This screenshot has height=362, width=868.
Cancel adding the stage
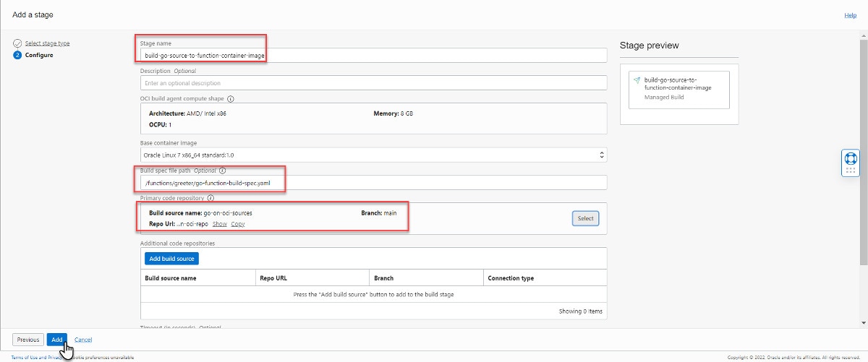coord(83,340)
